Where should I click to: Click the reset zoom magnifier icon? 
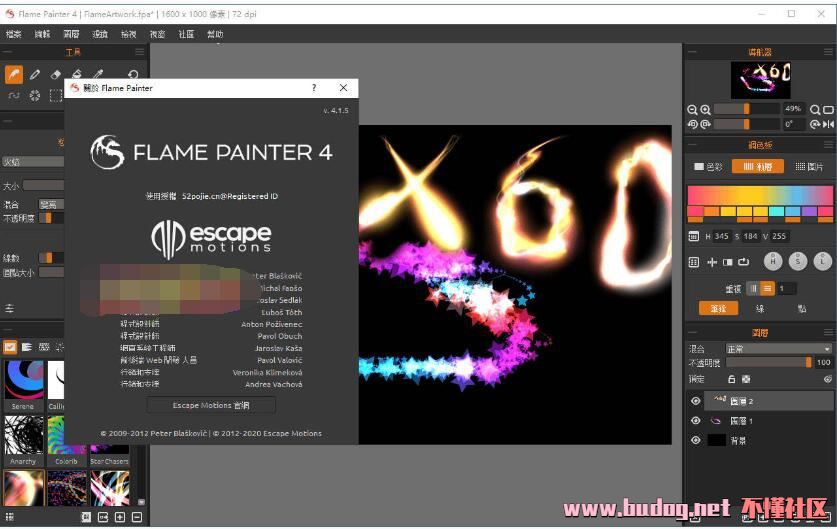[x=815, y=110]
